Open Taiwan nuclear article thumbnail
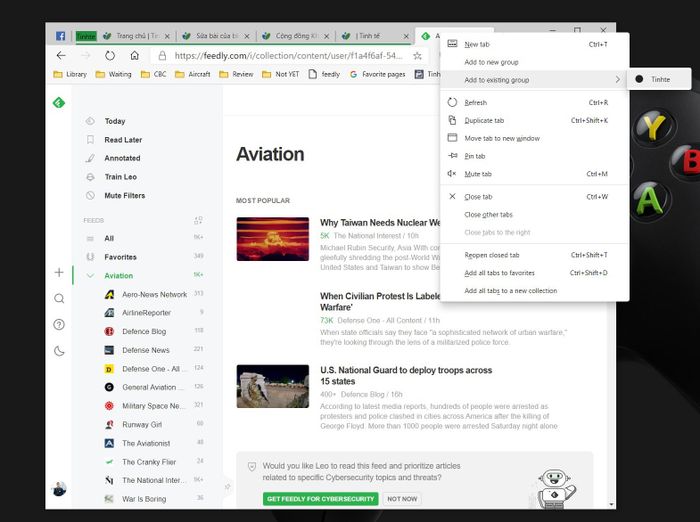700x522 pixels. pos(273,239)
